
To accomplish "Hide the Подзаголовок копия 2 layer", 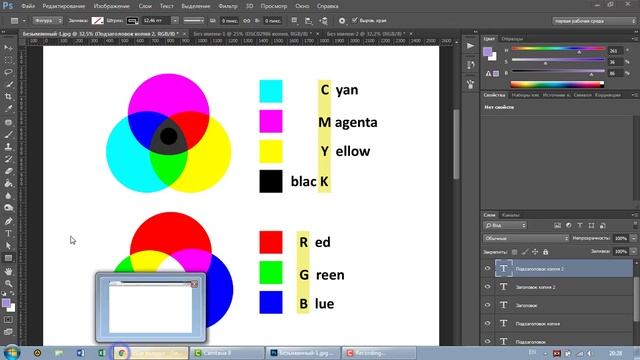I will coord(487,269).
